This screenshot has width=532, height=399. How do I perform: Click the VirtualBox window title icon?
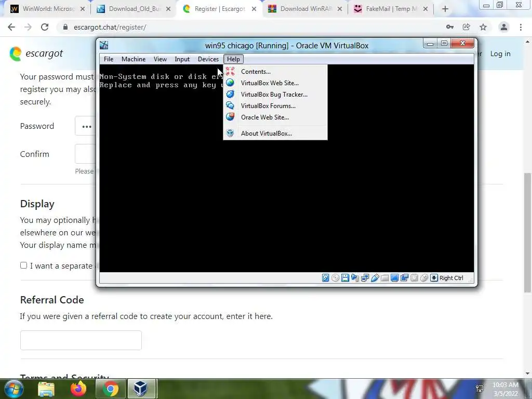(x=104, y=45)
